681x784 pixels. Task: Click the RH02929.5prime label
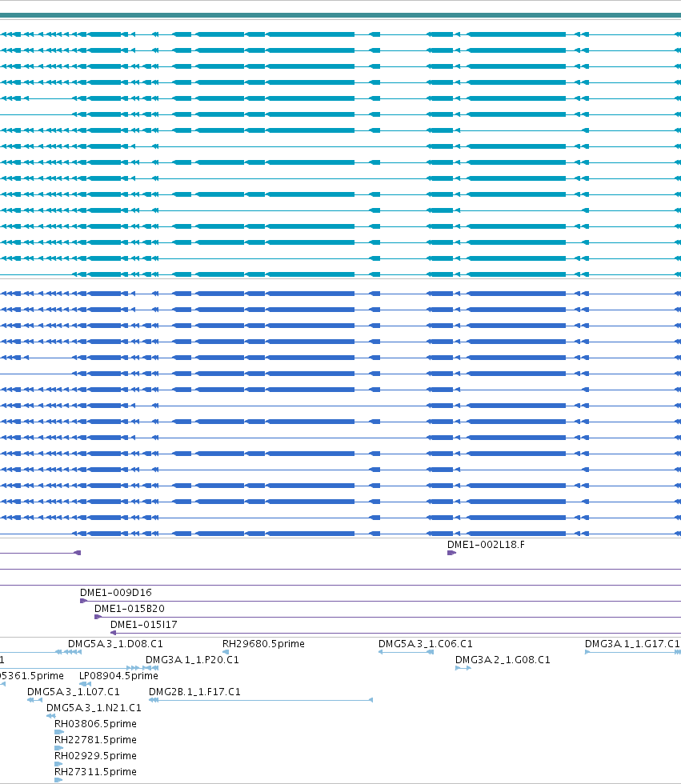click(95, 755)
